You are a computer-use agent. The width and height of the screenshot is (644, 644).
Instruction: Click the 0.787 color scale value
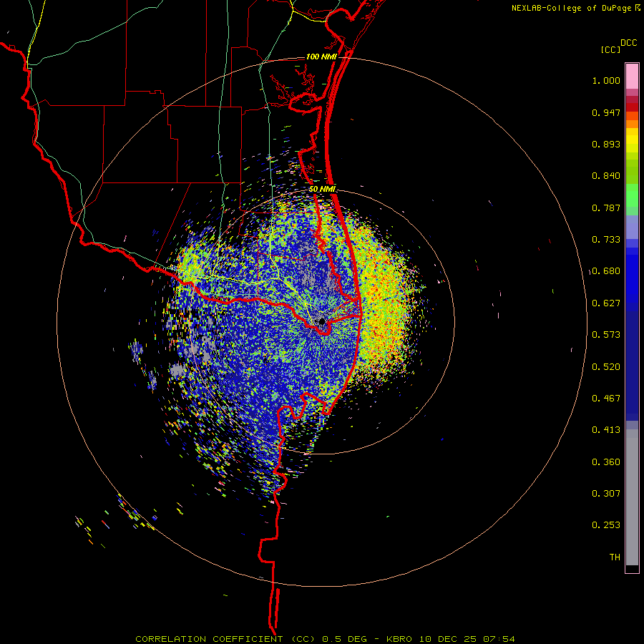click(606, 208)
